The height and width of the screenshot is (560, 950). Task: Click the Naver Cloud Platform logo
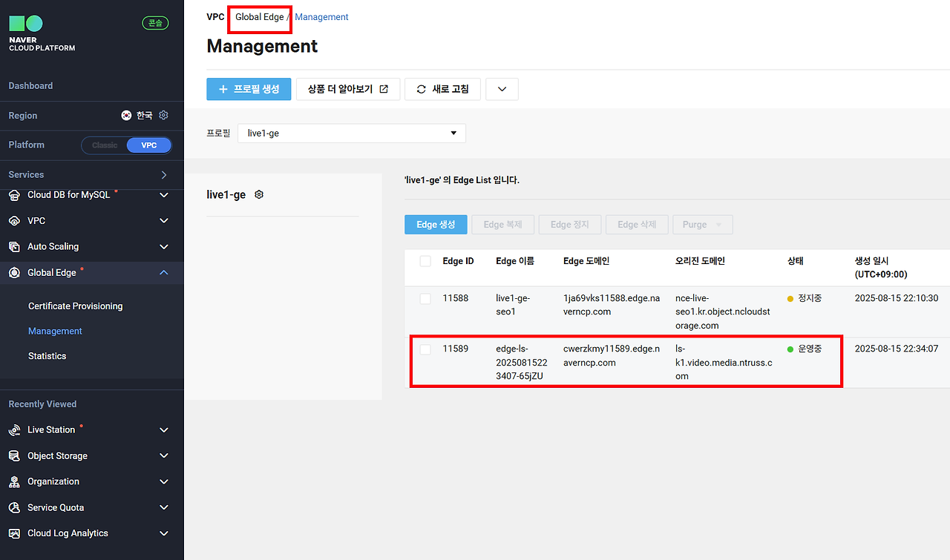pos(42,33)
